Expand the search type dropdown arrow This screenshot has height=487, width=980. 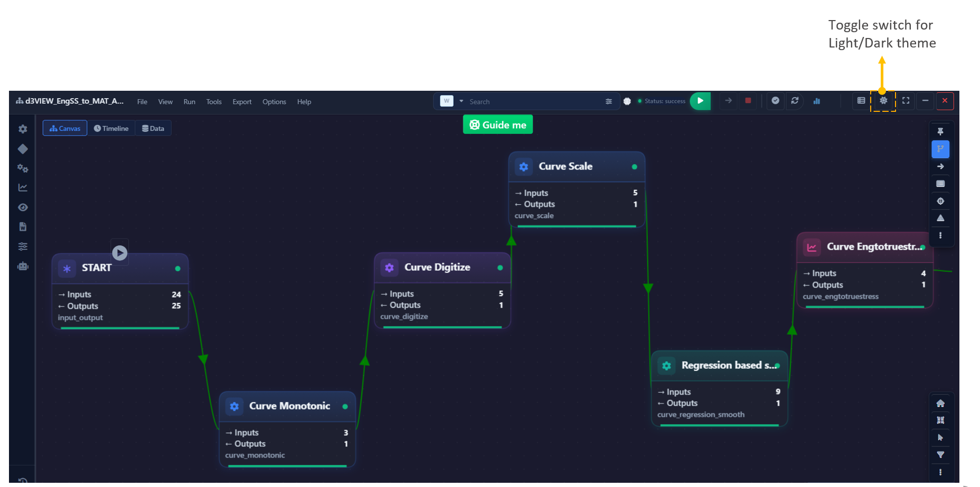tap(461, 101)
